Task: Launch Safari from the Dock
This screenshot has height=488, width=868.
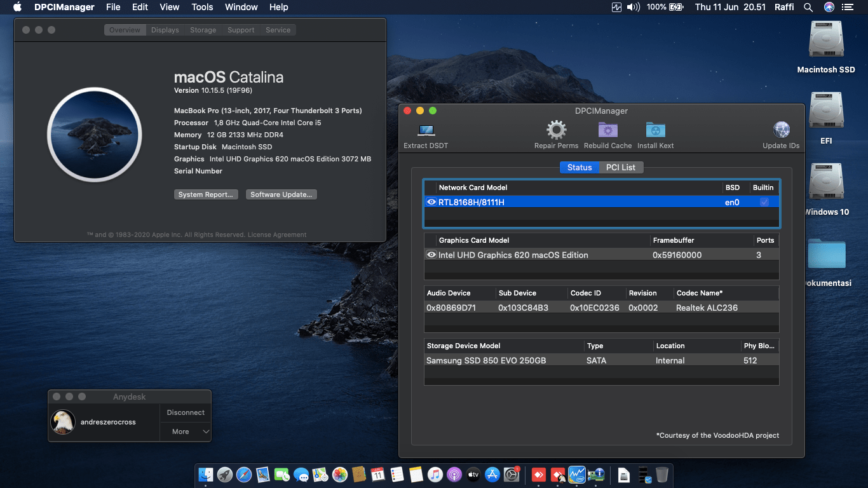Action: click(x=243, y=474)
